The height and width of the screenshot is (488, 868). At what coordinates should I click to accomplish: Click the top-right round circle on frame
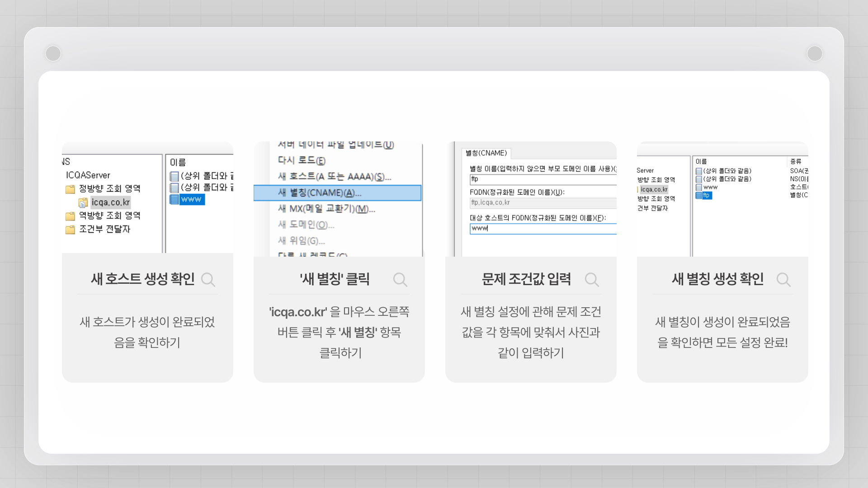(815, 53)
